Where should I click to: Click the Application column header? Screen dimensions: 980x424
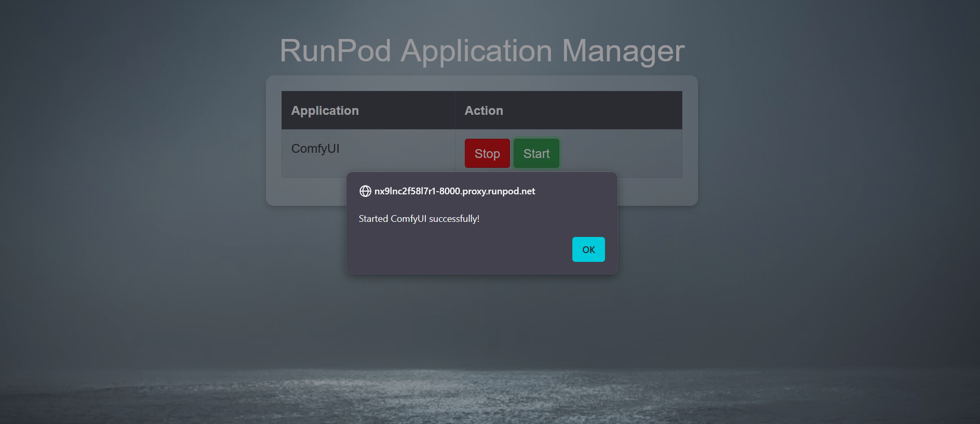tap(368, 110)
